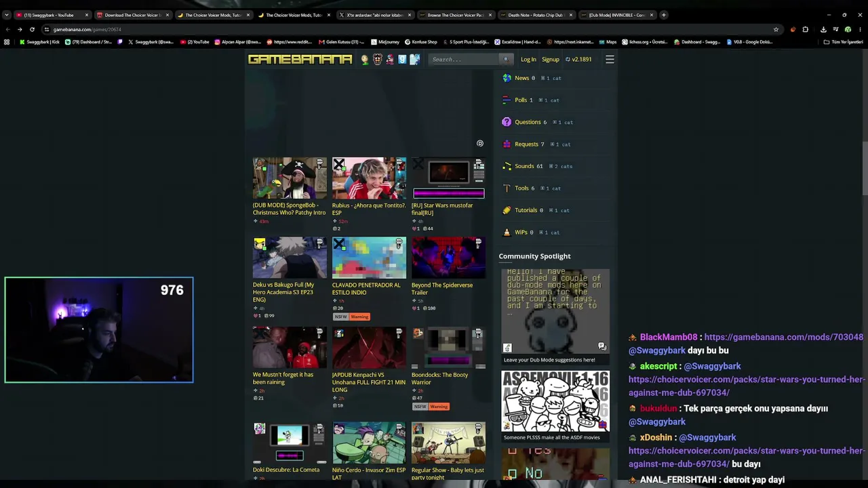The height and width of the screenshot is (488, 868).
Task: Click the browser address bar
Action: 407,30
